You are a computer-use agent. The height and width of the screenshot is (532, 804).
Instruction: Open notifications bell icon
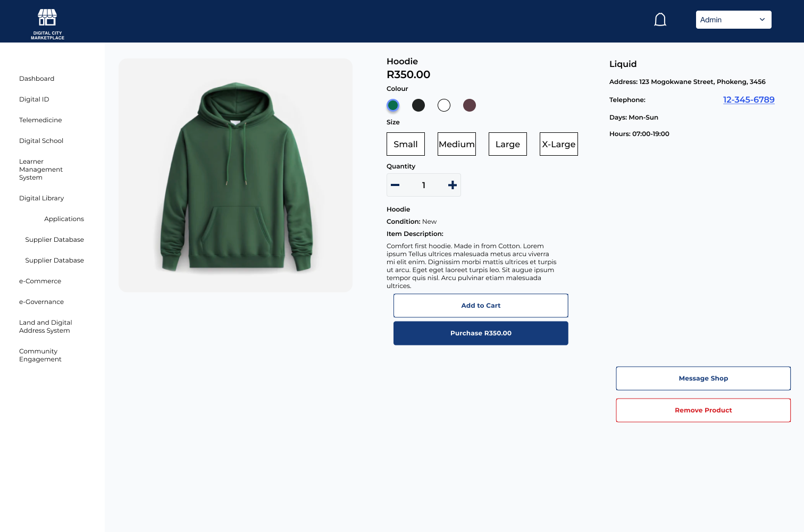[660, 20]
